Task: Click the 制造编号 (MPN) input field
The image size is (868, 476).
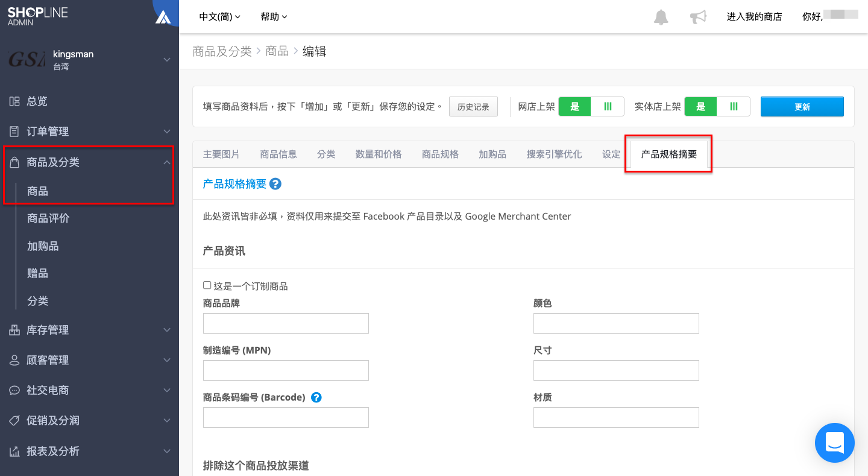Action: [286, 370]
